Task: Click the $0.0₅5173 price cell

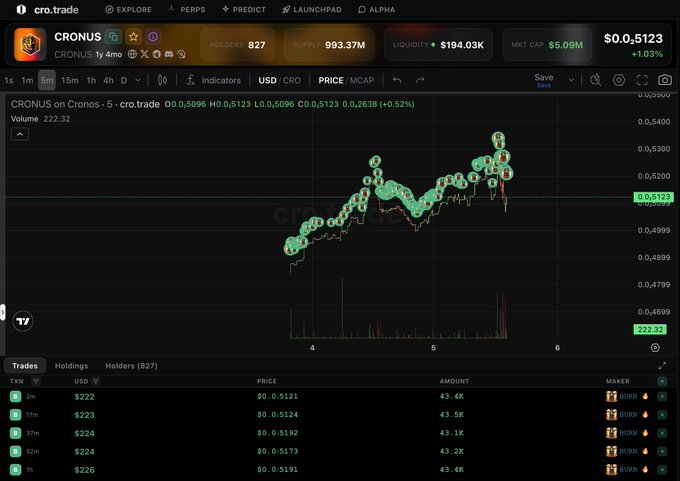Action: 278,451
